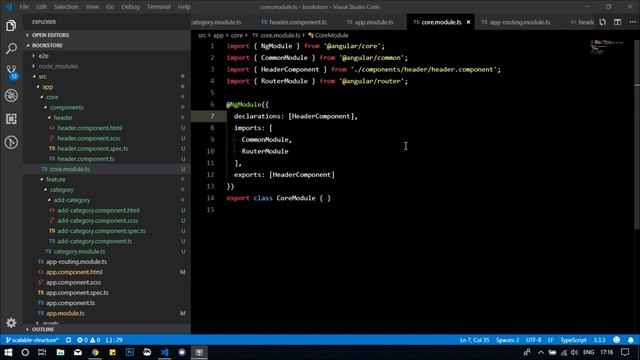Expand the Outline section

pyautogui.click(x=43, y=329)
